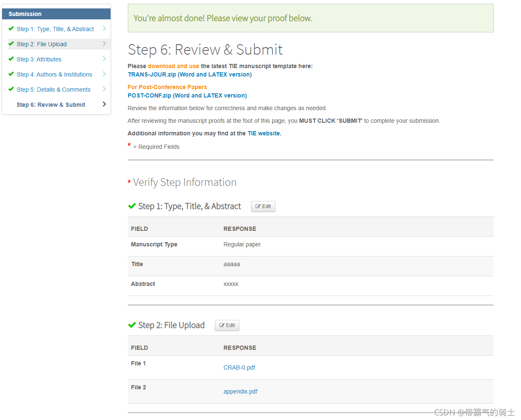Go to Step 3: Attributes
Image resolution: width=521 pixels, height=420 pixels.
tap(39, 59)
